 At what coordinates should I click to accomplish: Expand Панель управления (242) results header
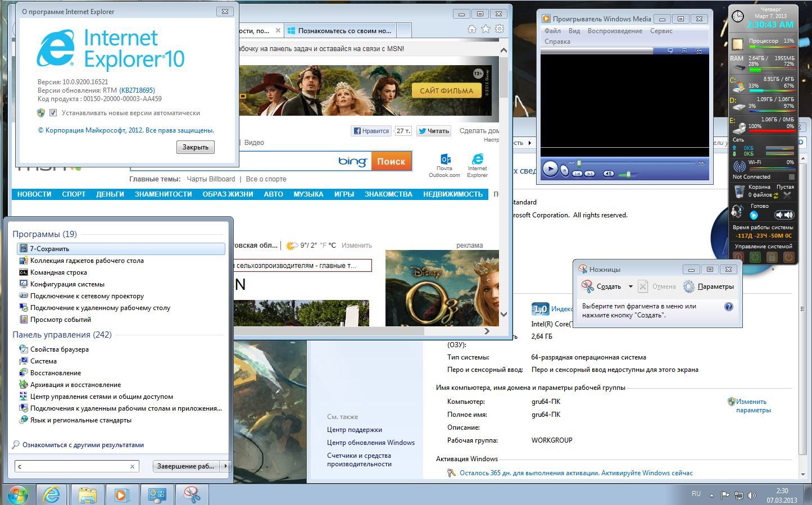[x=62, y=335]
